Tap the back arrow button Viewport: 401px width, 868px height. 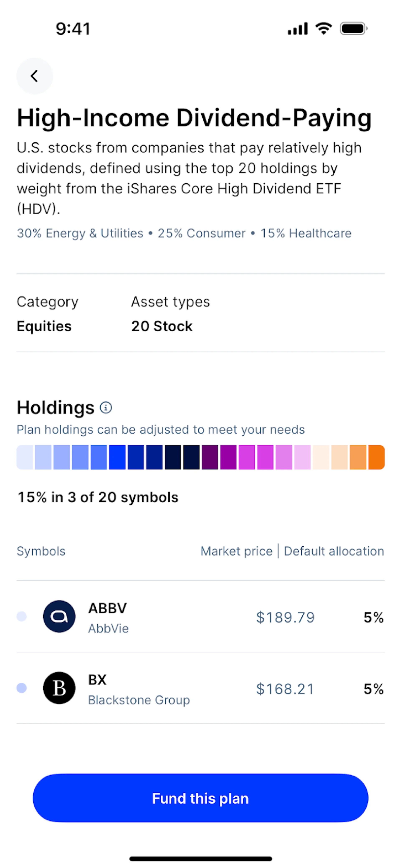point(34,76)
